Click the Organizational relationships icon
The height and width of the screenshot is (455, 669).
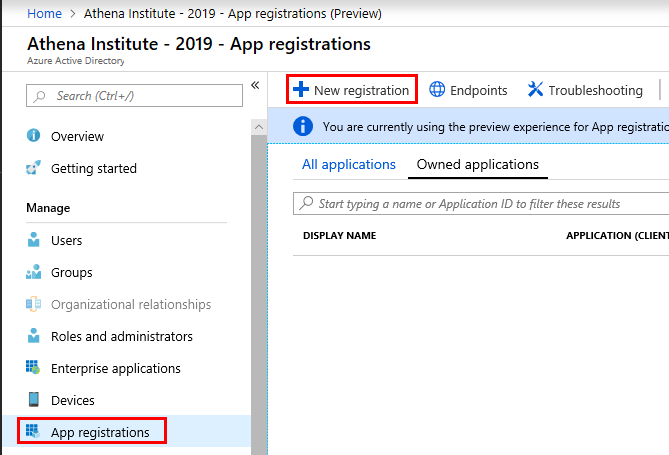pos(33,304)
